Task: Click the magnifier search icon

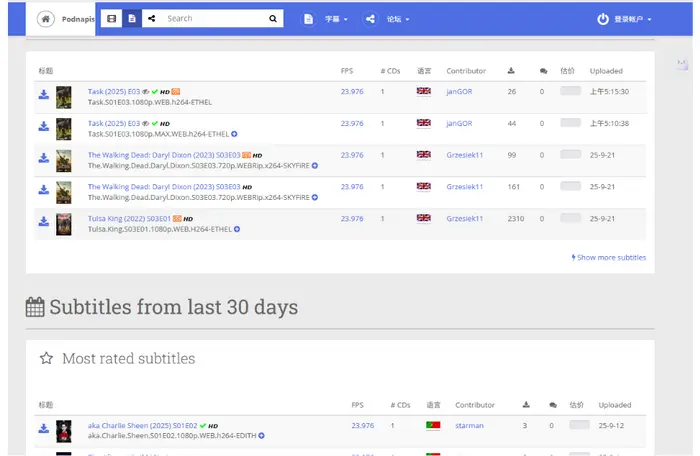Action: (273, 19)
